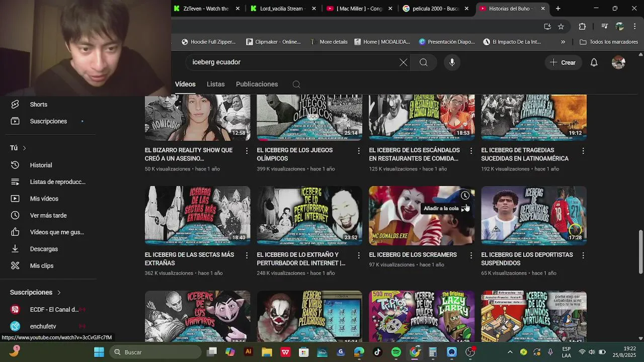
Task: Open Historial in the sidebar
Action: tap(41, 165)
